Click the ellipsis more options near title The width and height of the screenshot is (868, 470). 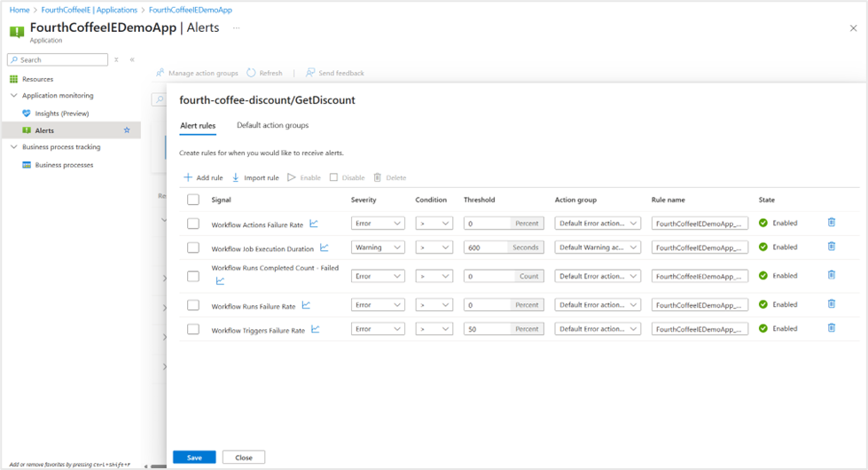(237, 27)
